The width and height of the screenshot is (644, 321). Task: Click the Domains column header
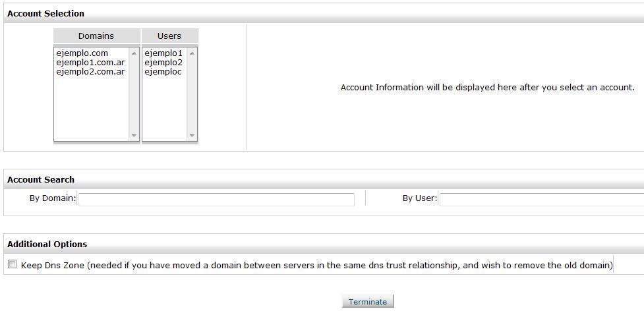pyautogui.click(x=96, y=36)
